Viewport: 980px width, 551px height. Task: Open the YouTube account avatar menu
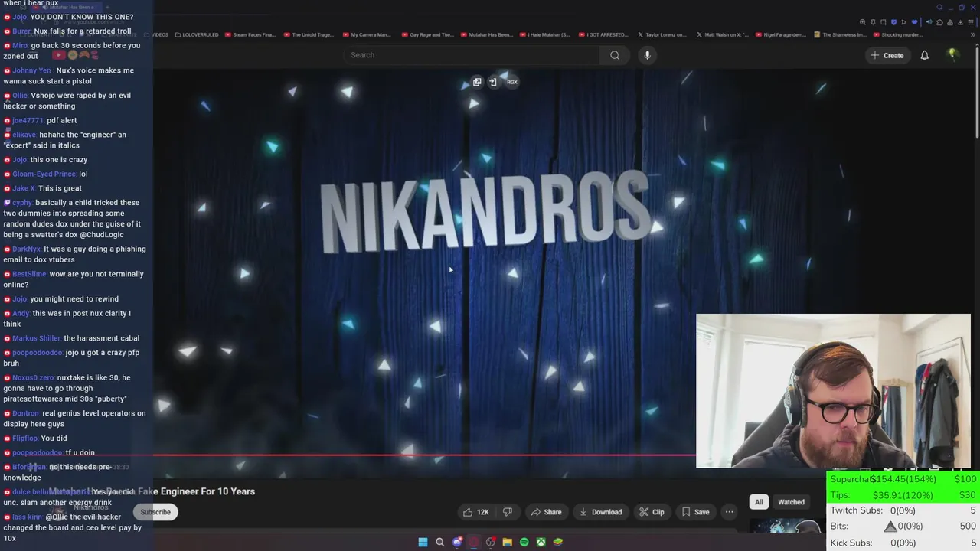953,55
